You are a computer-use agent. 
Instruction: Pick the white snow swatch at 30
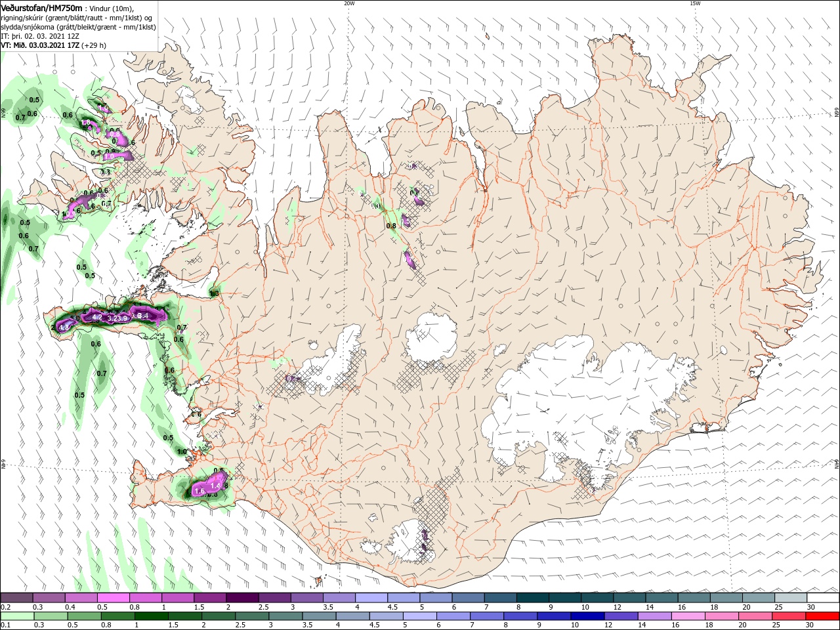[824, 598]
